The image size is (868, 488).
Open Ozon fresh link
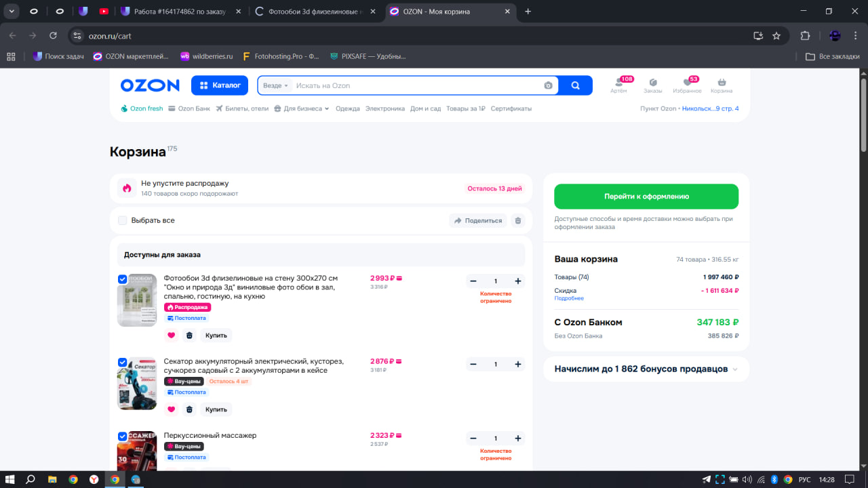pyautogui.click(x=142, y=108)
